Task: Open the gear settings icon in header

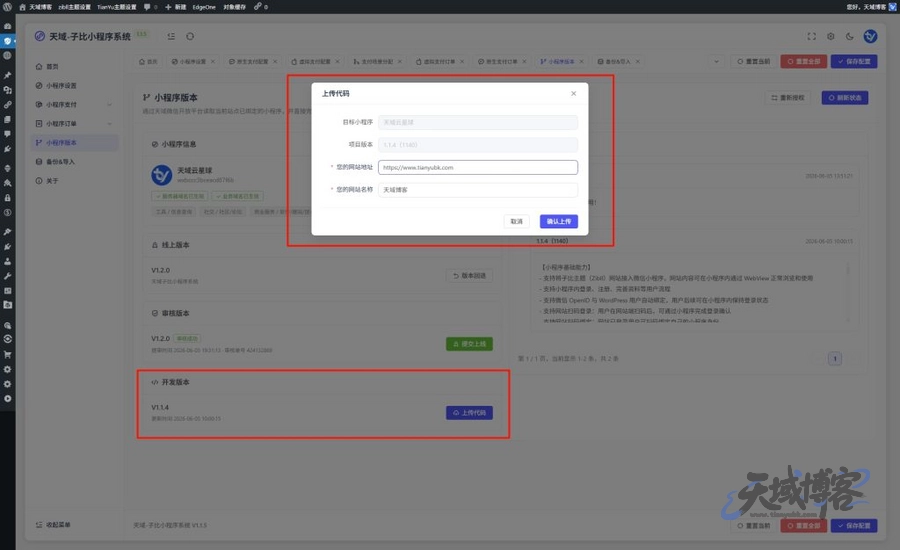Action: point(831,36)
